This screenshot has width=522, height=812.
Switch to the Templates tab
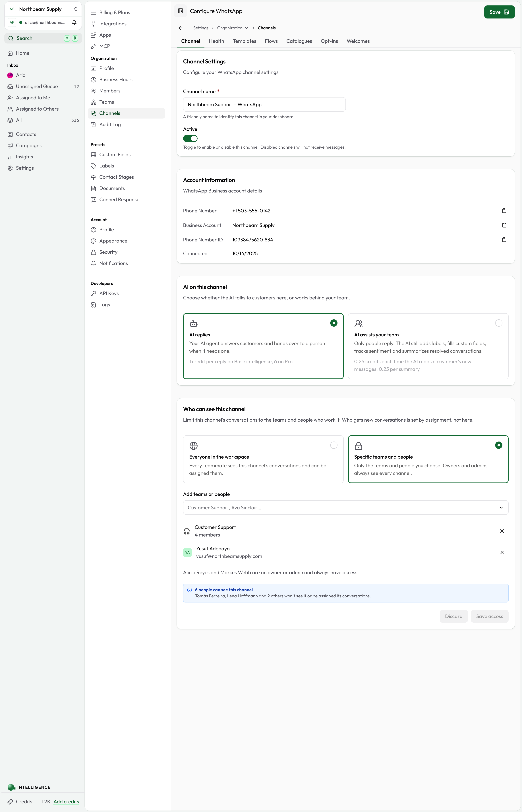244,41
